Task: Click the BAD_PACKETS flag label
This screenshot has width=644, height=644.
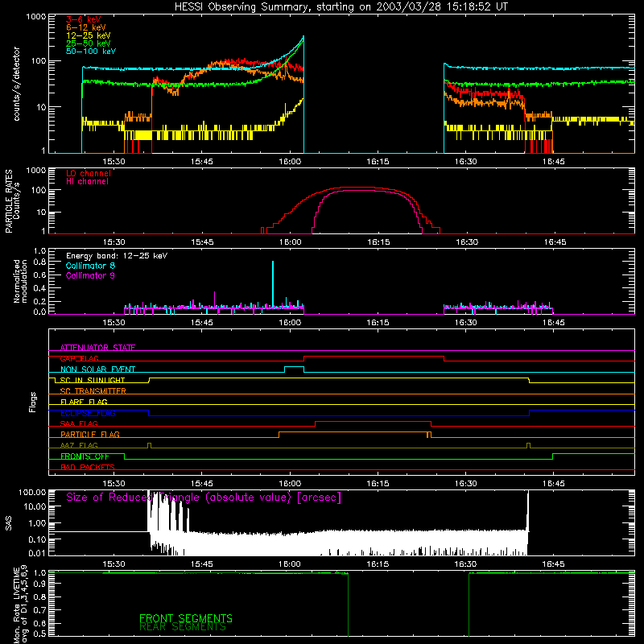Action: pyautogui.click(x=88, y=467)
